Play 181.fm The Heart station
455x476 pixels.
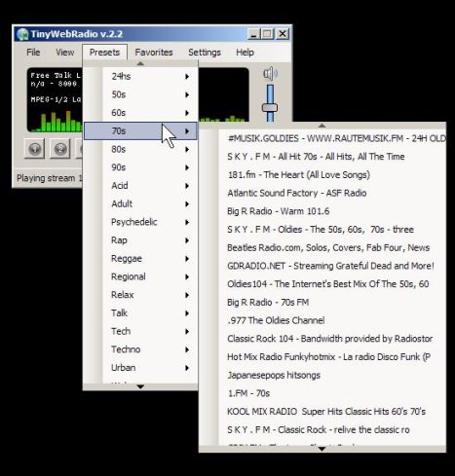click(322, 175)
